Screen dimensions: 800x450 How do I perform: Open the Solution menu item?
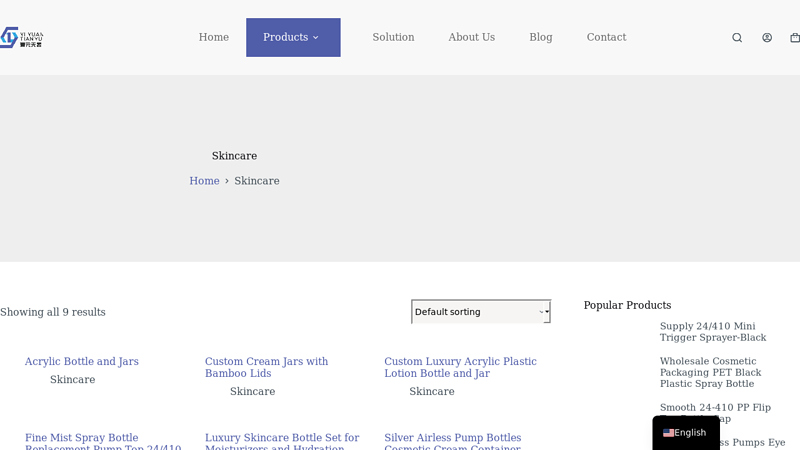tap(393, 37)
